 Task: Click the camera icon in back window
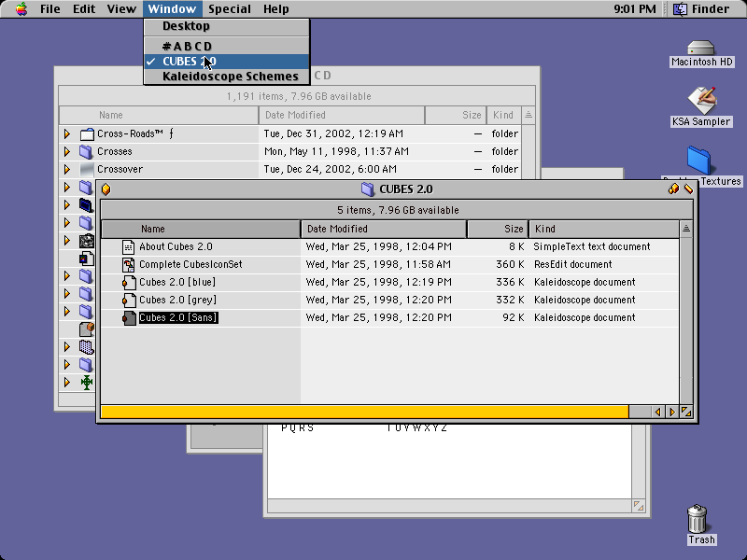87,241
